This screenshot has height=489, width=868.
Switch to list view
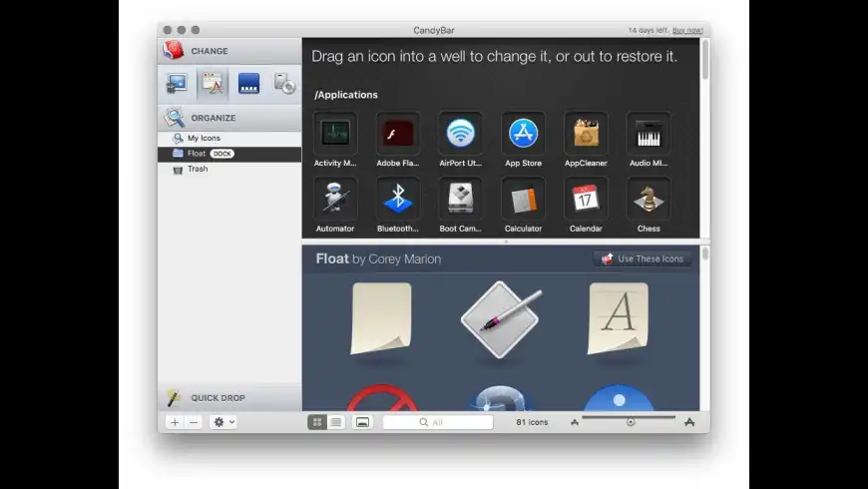[336, 422]
